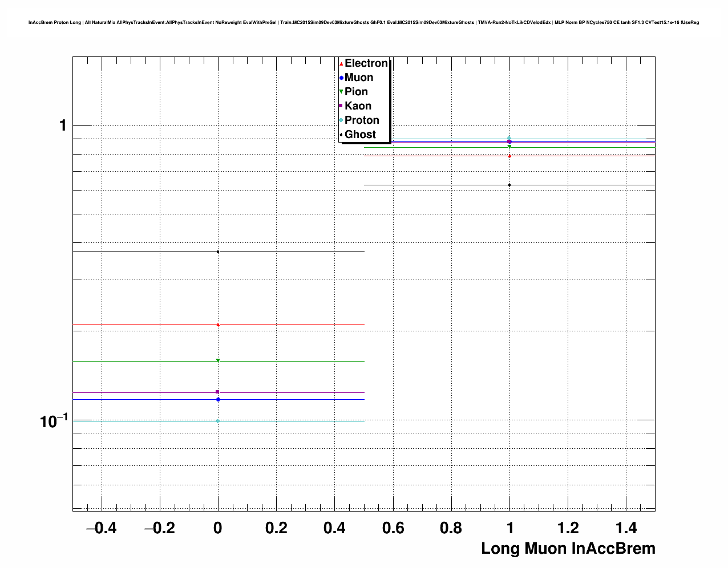This screenshot has width=728, height=568.
Task: Click the green Pion data point at x=1
Action: pos(509,147)
